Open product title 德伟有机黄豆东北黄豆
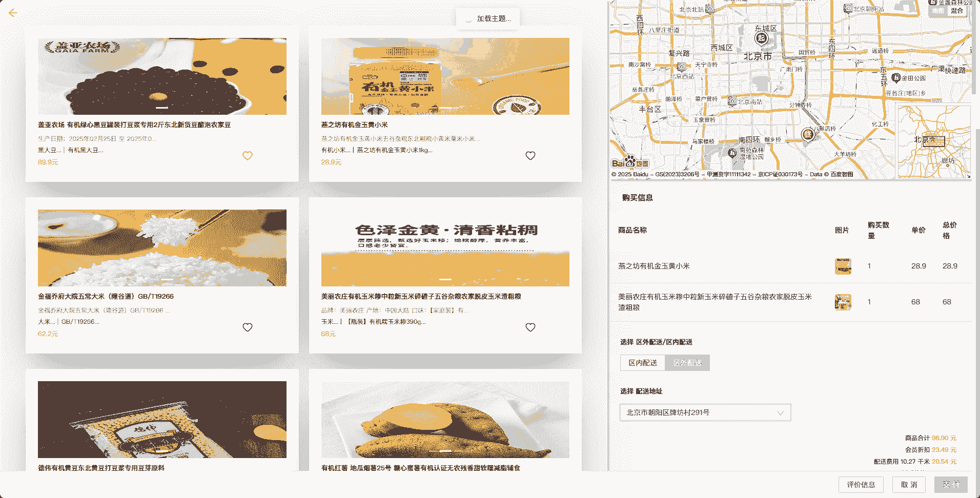 [101, 468]
